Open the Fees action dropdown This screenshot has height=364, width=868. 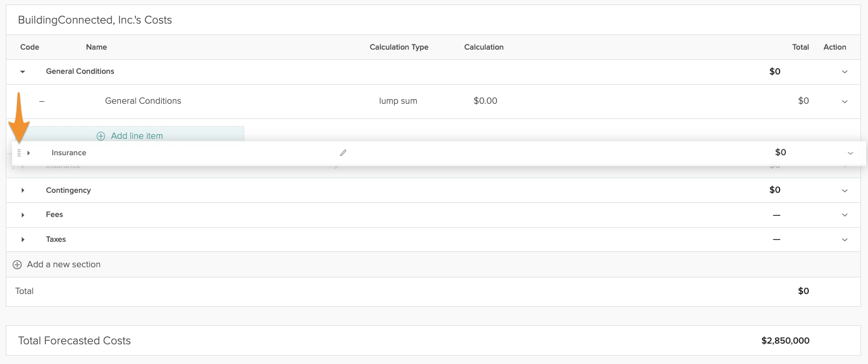(x=844, y=215)
